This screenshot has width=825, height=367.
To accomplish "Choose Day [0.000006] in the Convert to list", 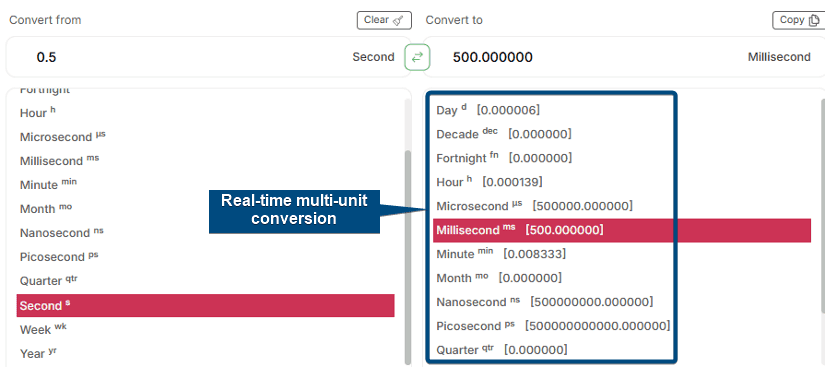I will coord(622,110).
